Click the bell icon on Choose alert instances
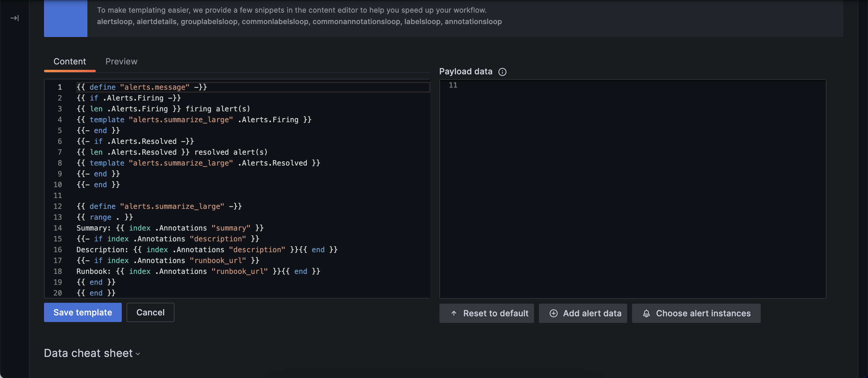The height and width of the screenshot is (378, 868). click(646, 313)
